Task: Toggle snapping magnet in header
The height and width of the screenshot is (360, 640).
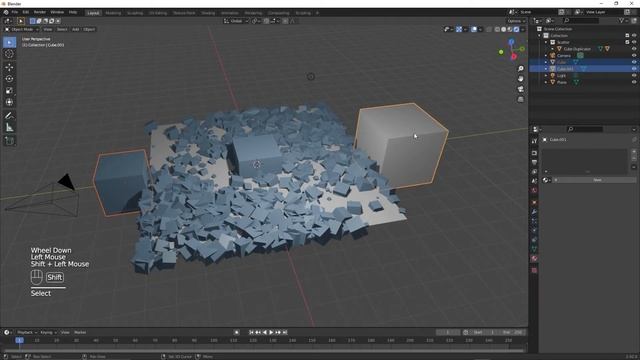Action: tap(266, 21)
